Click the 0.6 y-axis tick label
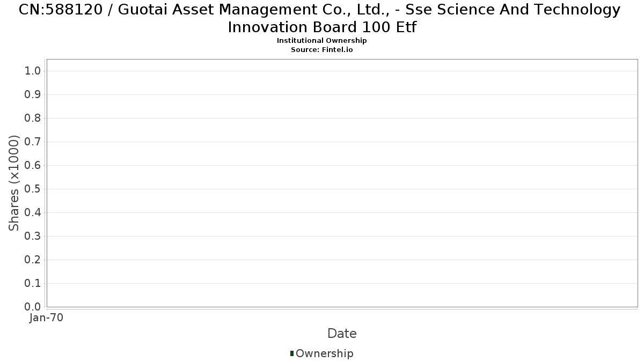Viewport: 644px width, 362px height. click(x=33, y=166)
